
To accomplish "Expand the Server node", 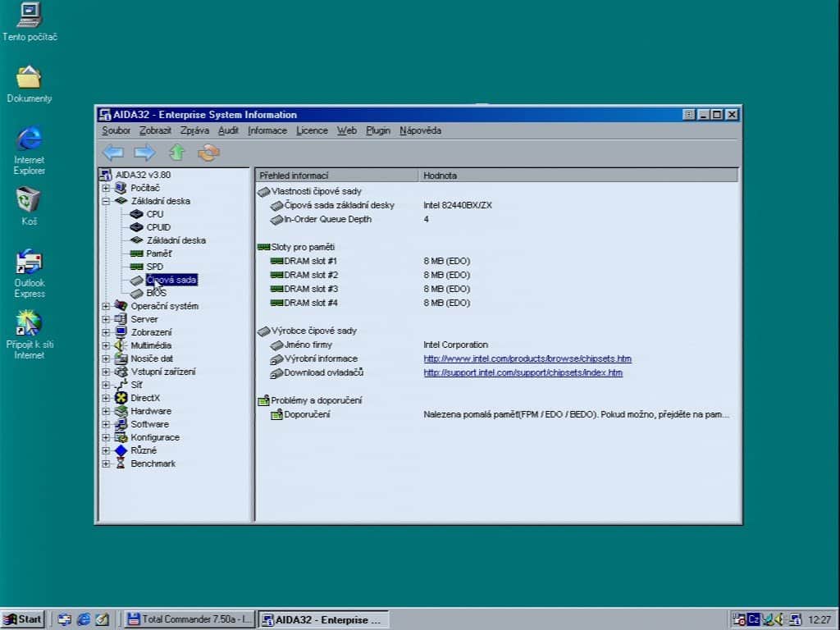I will pyautogui.click(x=106, y=319).
